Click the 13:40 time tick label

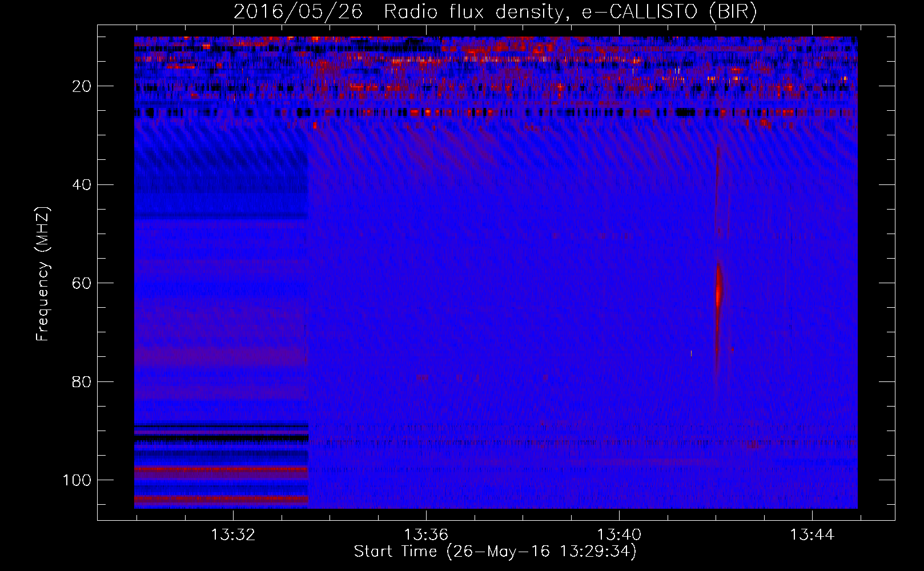pos(619,535)
